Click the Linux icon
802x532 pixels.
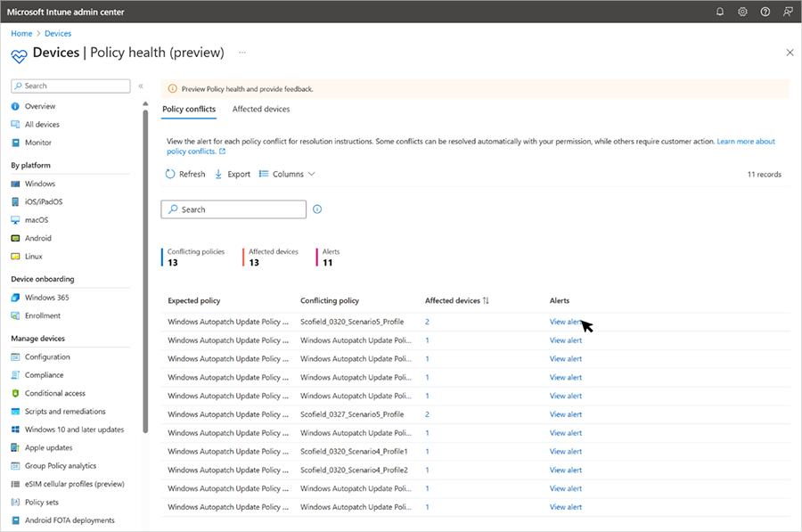click(15, 257)
